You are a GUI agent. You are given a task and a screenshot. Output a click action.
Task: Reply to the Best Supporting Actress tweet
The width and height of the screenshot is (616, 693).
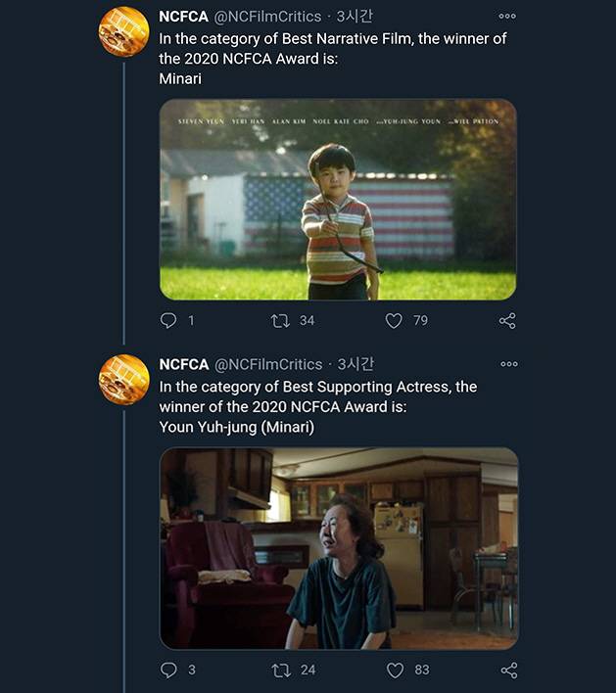coord(168,670)
